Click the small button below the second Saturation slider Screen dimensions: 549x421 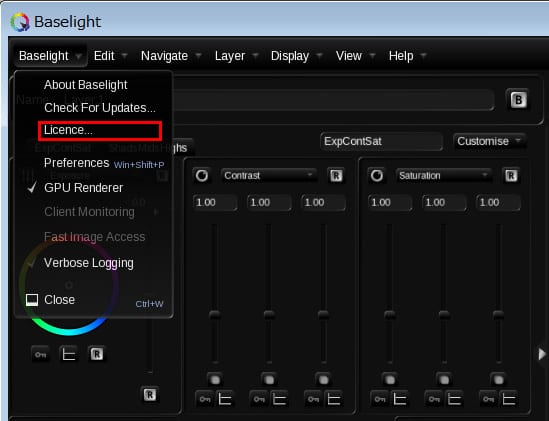tap(444, 379)
